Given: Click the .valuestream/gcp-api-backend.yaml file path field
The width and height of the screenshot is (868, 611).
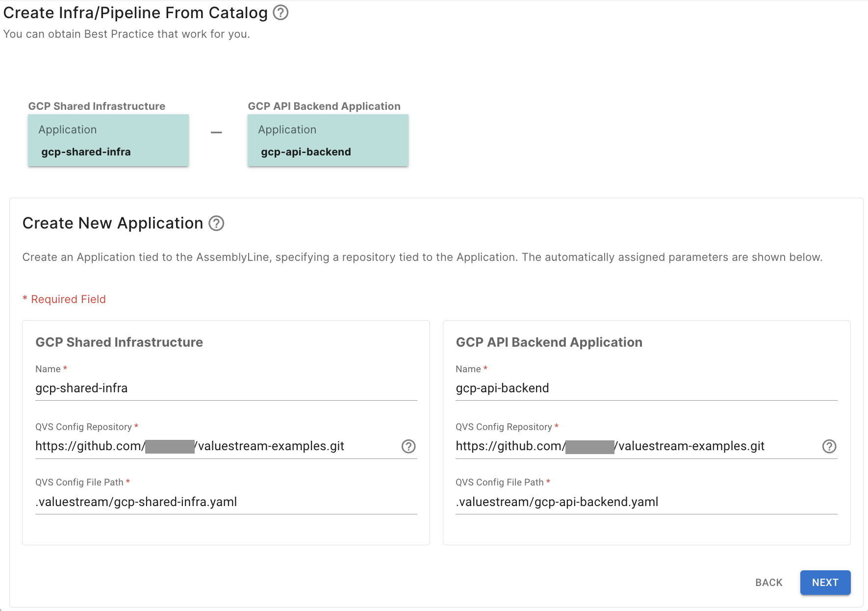Looking at the screenshot, I should 646,502.
